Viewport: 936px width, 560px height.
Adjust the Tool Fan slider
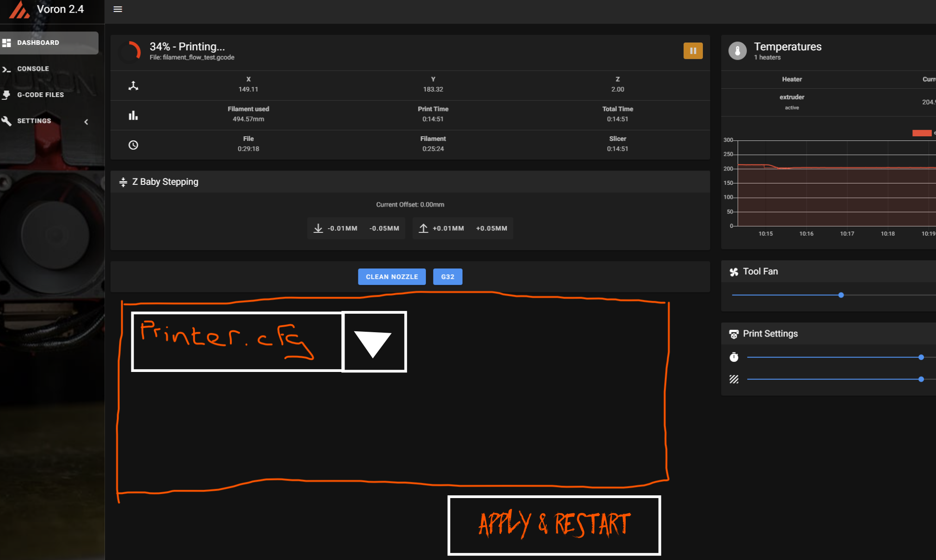(841, 295)
